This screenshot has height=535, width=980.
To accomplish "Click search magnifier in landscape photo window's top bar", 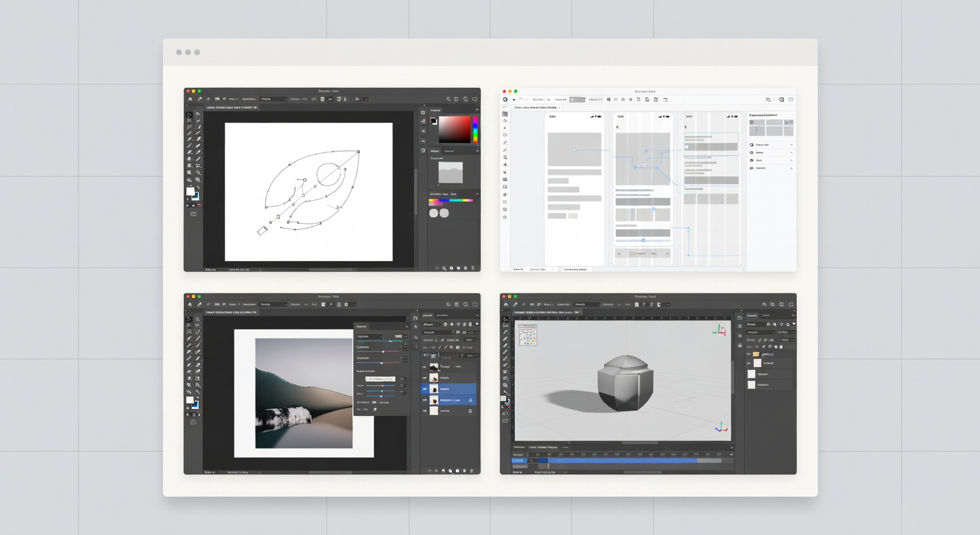I will [448, 304].
